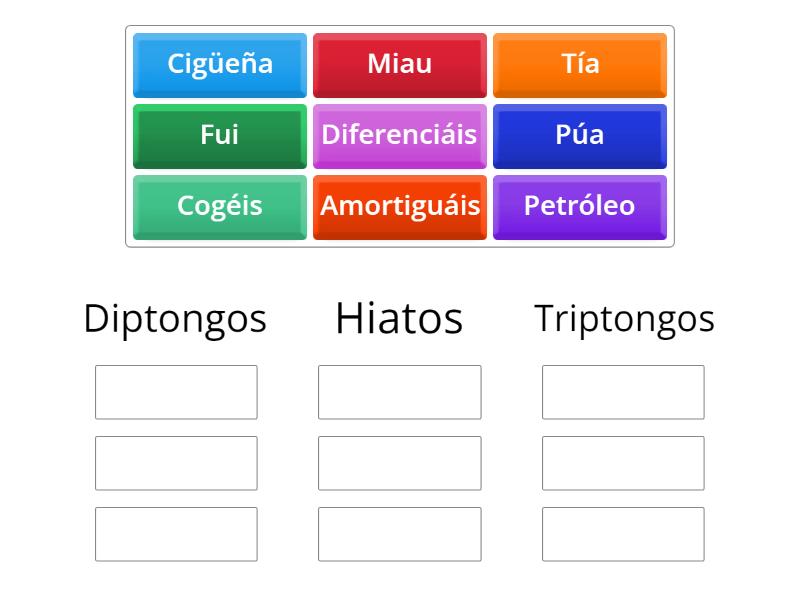Select the word tile 'Cigüeña'
The image size is (800, 600).
click(219, 64)
